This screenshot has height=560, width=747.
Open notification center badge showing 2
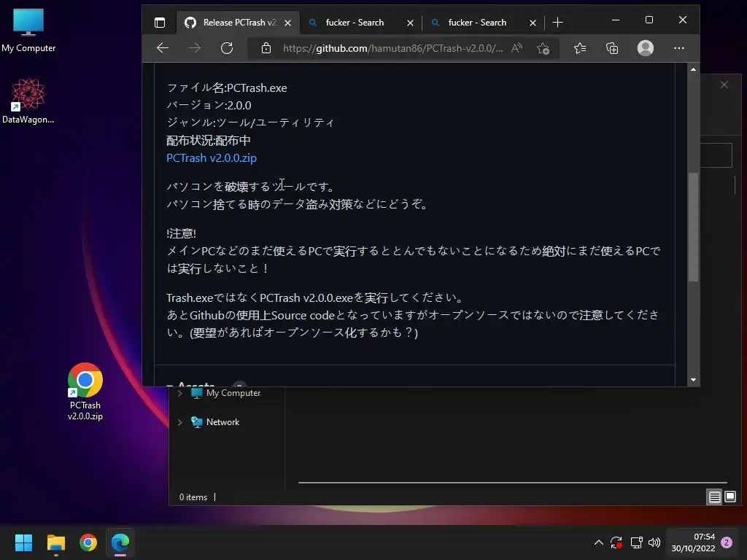[x=727, y=542]
